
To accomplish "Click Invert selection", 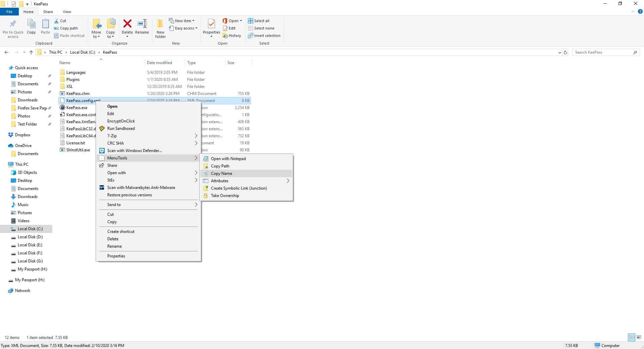I will coord(264,36).
